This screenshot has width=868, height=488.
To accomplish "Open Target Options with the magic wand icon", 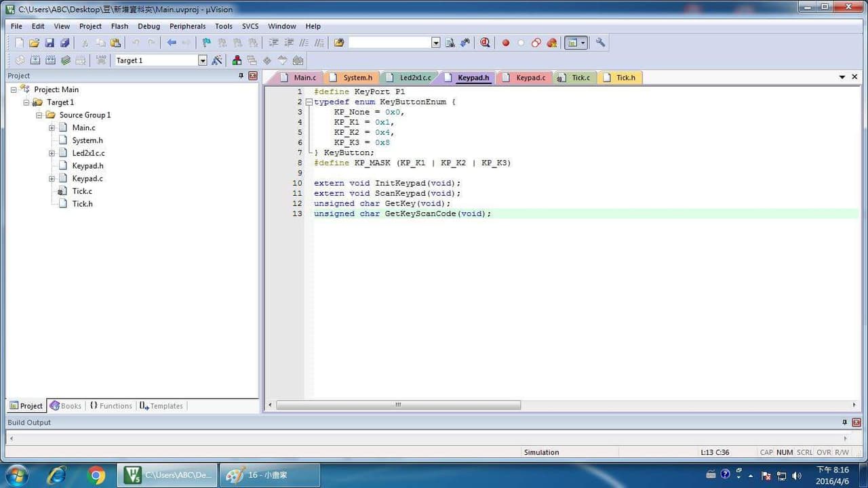I will pyautogui.click(x=217, y=60).
